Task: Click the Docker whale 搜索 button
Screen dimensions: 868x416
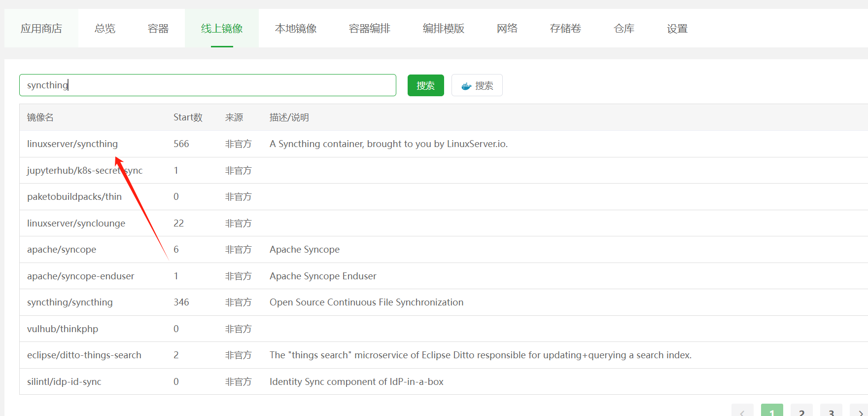Action: click(x=477, y=85)
